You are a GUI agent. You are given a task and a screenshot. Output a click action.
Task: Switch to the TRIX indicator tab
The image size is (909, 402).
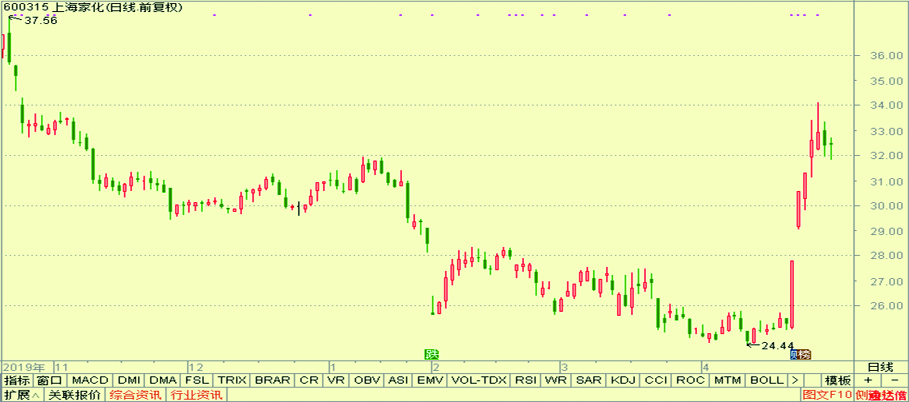pyautogui.click(x=232, y=381)
